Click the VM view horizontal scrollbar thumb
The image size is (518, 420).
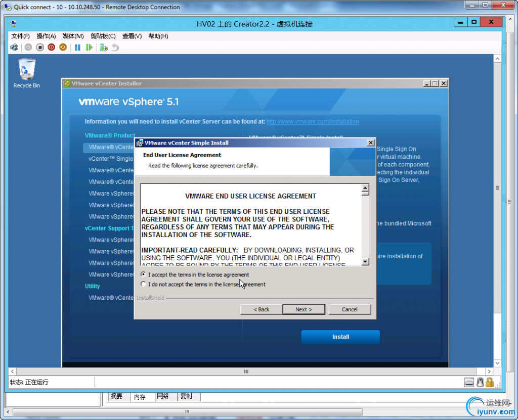coord(246,371)
